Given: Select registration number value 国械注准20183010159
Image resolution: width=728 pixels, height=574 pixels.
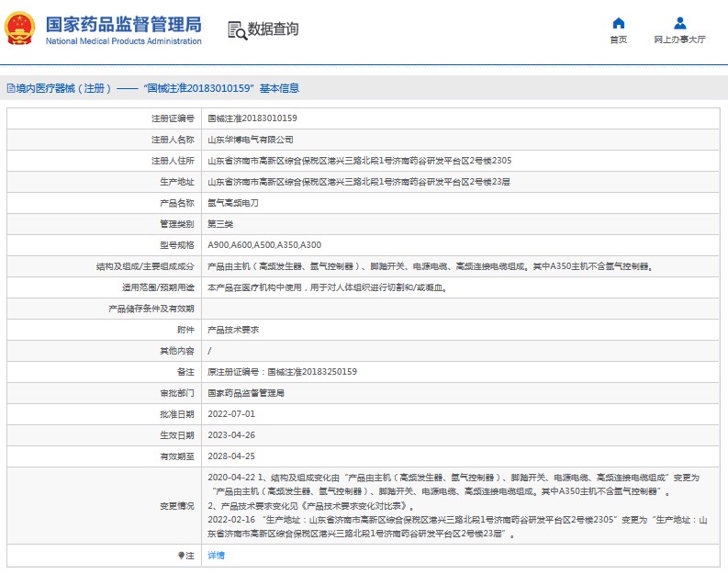Looking at the screenshot, I should [x=252, y=118].
